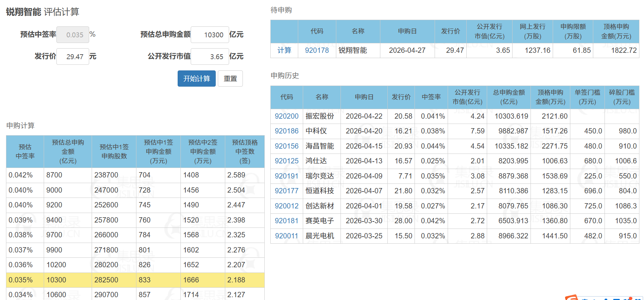Open the 计算 link for 锐翔智能
This screenshot has width=644, height=300.
[x=284, y=50]
